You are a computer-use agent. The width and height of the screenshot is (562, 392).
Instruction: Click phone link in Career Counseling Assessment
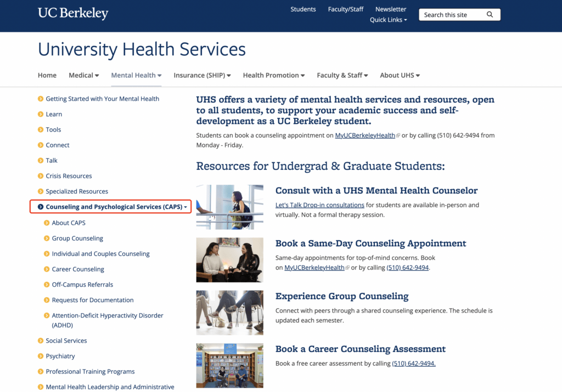[414, 363]
